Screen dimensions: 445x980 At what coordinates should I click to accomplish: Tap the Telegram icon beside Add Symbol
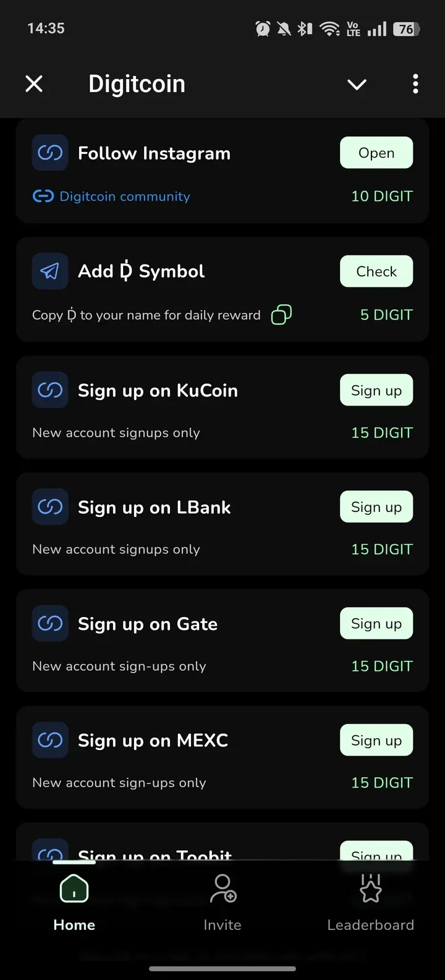50,271
